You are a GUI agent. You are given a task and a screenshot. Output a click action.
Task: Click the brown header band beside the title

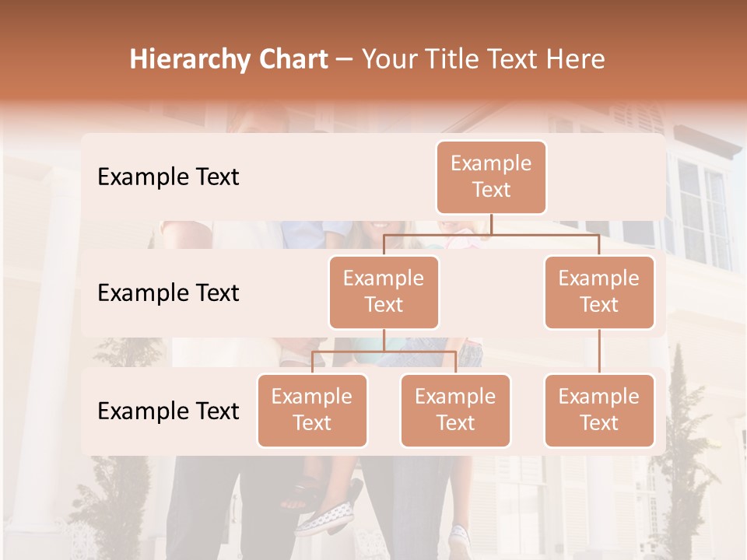pyautogui.click(x=685, y=59)
